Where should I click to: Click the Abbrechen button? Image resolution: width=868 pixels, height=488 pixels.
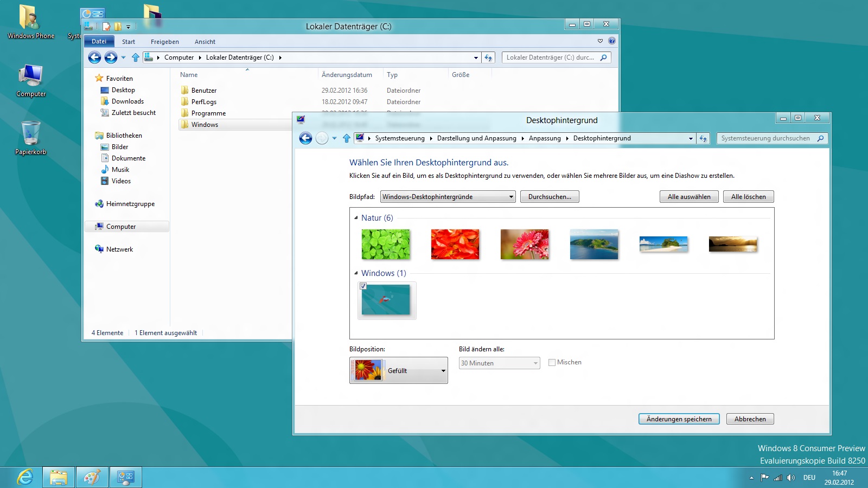pos(750,419)
